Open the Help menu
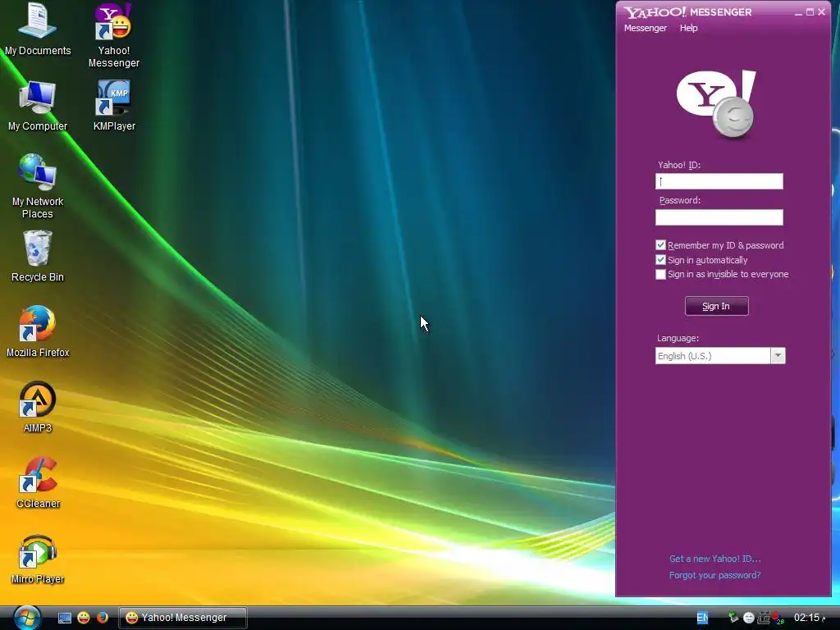 (688, 28)
